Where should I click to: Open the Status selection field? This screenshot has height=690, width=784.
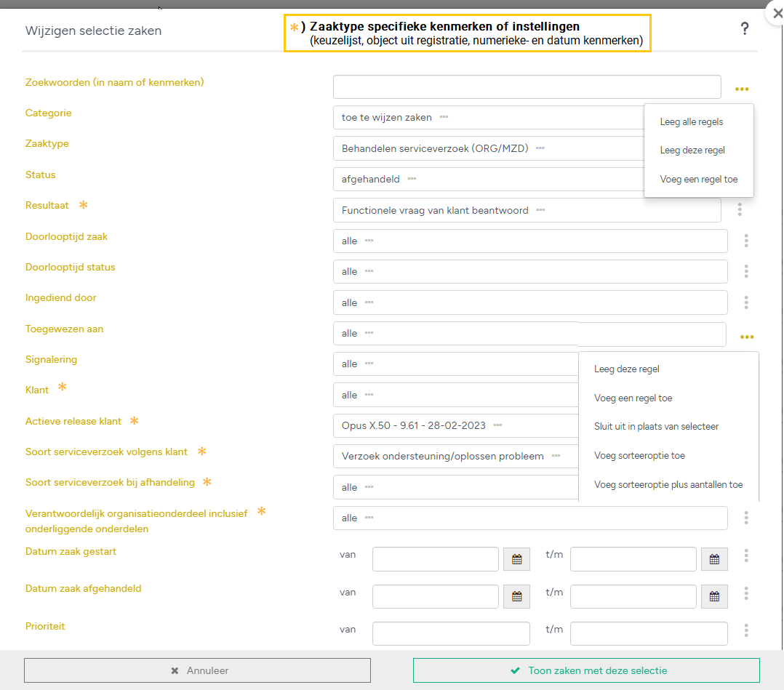[489, 179]
